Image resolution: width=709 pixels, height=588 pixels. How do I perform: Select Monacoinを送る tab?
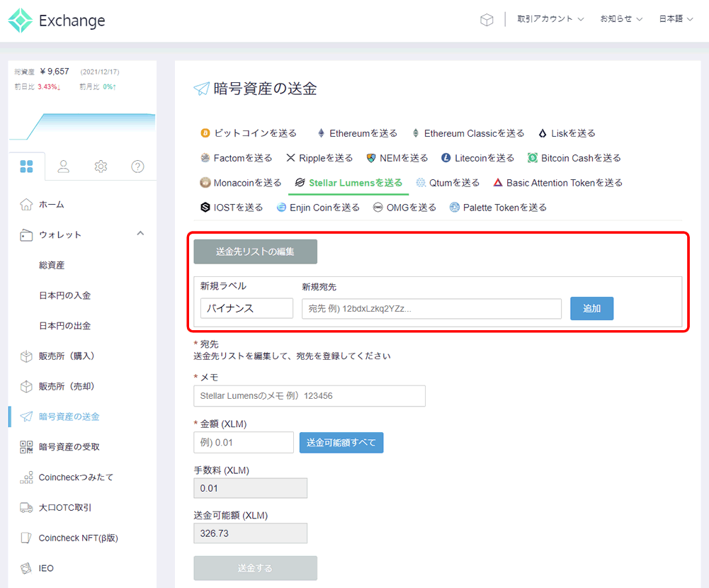[x=241, y=183]
